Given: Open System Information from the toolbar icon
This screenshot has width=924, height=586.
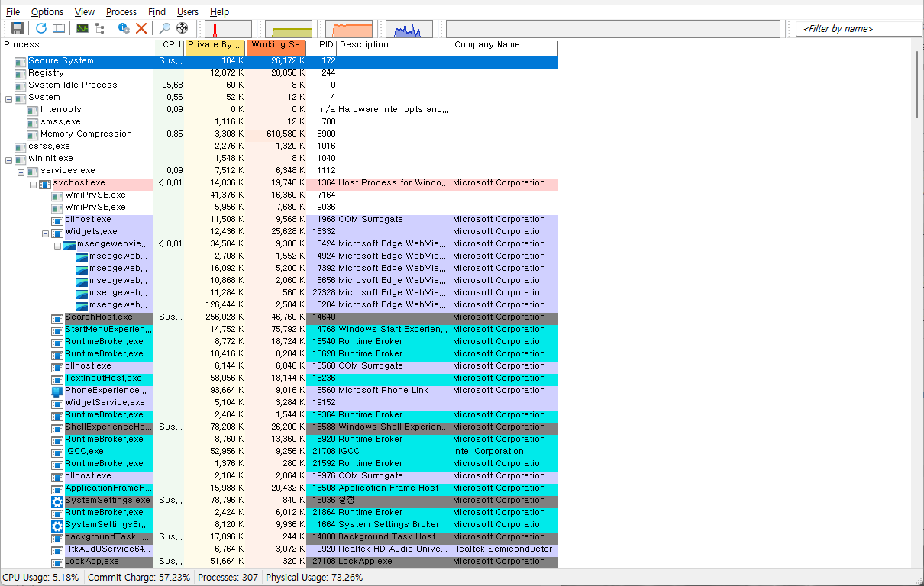Looking at the screenshot, I should [82, 28].
